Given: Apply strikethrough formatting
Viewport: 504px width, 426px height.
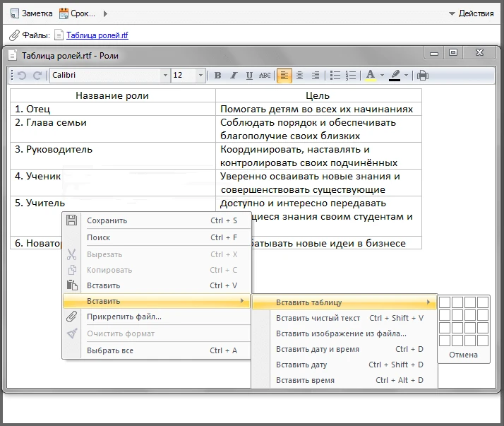Looking at the screenshot, I should pyautogui.click(x=265, y=76).
